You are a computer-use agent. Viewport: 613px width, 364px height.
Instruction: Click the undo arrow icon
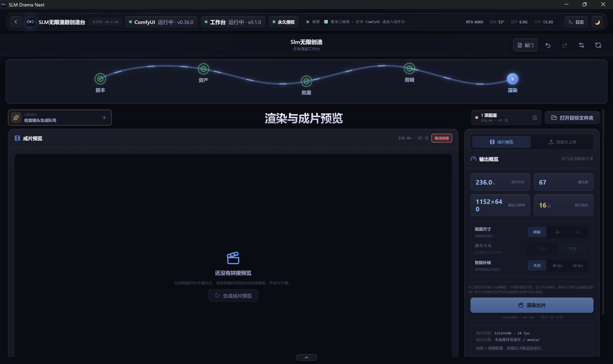[548, 45]
